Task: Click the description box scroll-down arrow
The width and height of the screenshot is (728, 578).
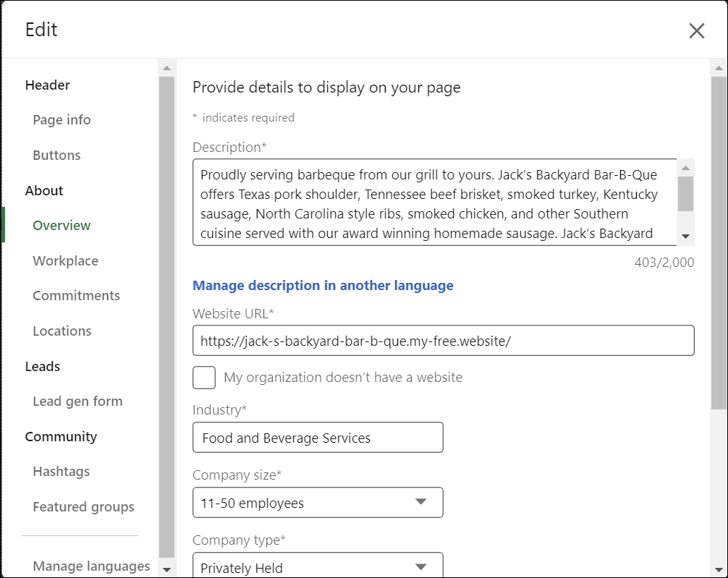Action: [x=686, y=237]
